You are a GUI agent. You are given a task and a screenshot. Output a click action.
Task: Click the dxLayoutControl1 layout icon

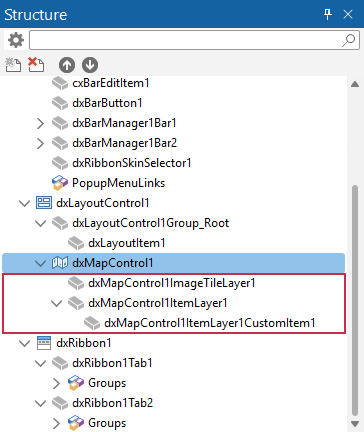(x=44, y=203)
